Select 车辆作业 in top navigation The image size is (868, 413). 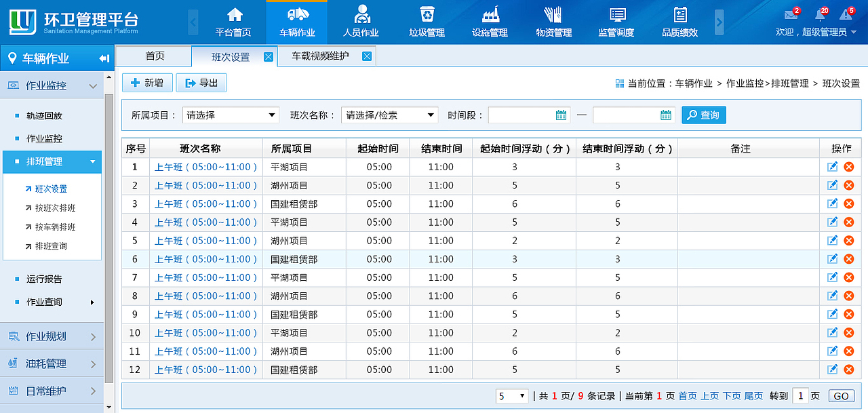(x=297, y=22)
